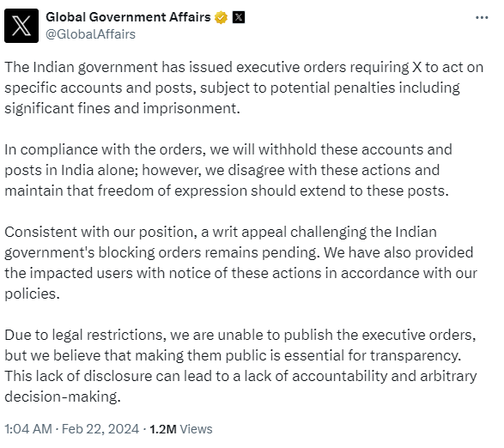Click the 1:04 AM timestamp

click(28, 429)
